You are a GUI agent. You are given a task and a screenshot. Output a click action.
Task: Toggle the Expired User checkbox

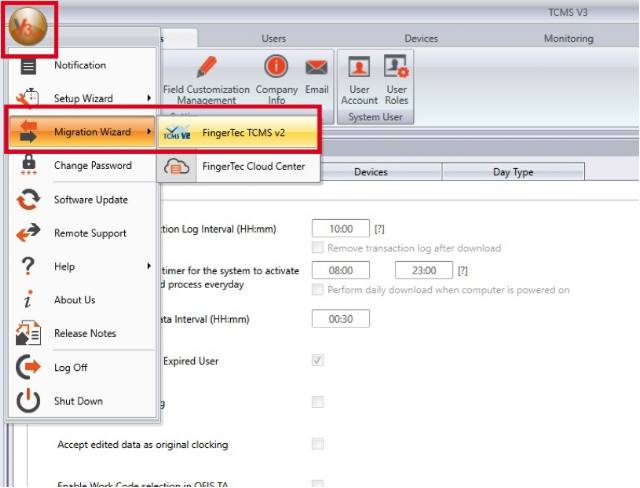[x=318, y=360]
